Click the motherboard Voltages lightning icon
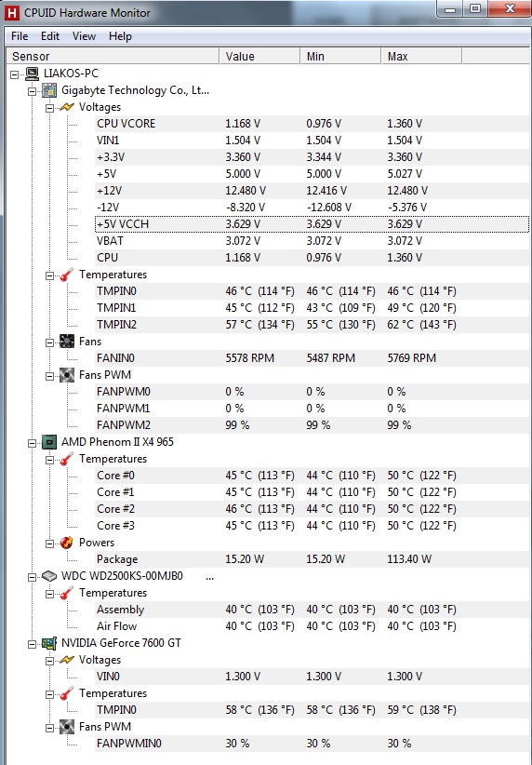The width and height of the screenshot is (532, 765). click(67, 107)
